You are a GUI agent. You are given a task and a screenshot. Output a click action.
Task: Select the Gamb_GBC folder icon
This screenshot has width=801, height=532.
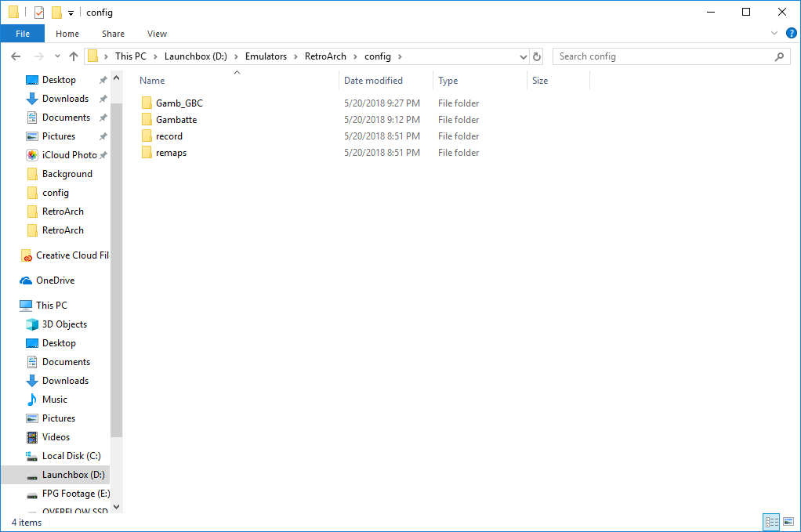pos(147,103)
